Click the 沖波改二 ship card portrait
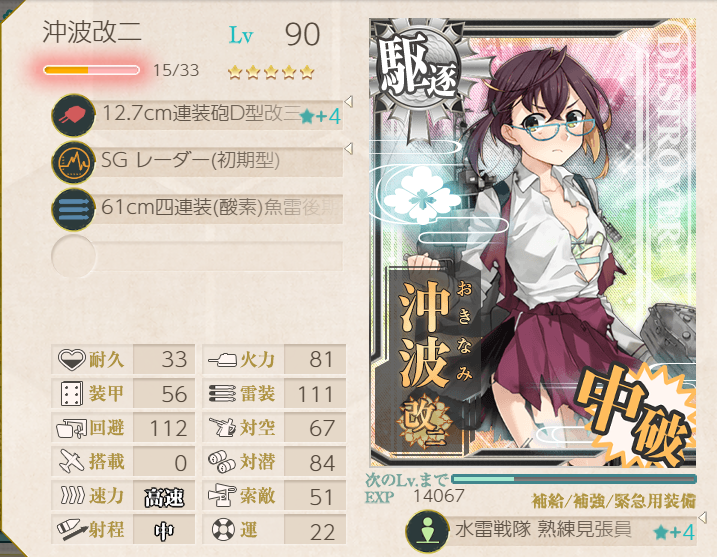This screenshot has width=717, height=557. pos(533,242)
